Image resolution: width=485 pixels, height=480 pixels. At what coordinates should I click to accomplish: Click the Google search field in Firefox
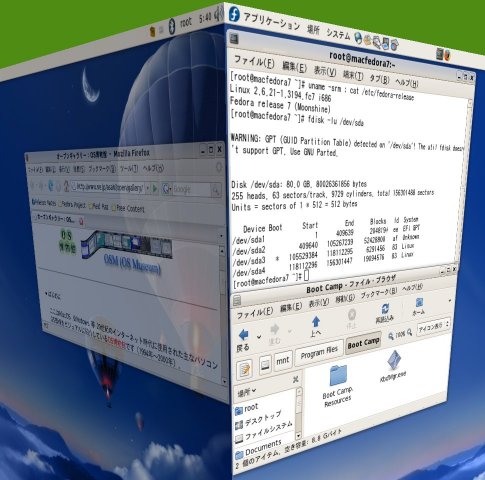coord(191,190)
